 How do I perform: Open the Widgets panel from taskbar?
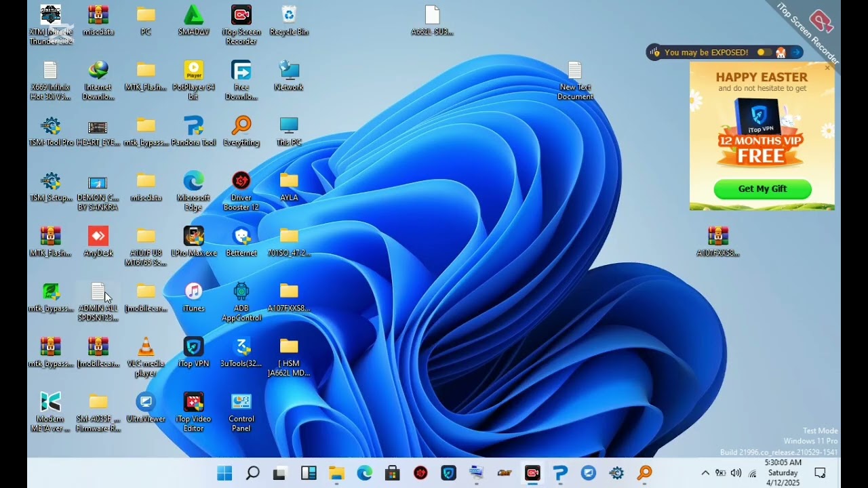[x=309, y=473]
